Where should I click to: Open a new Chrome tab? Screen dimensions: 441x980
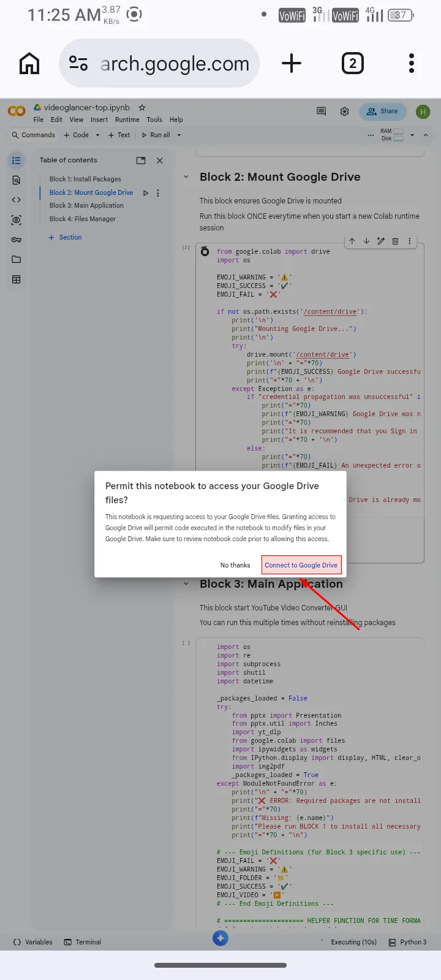pos(292,63)
